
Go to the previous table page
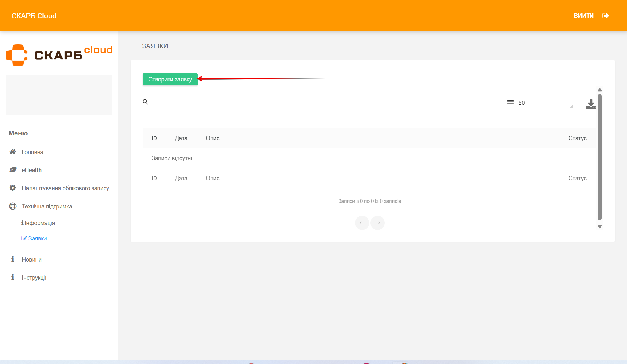[362, 223]
